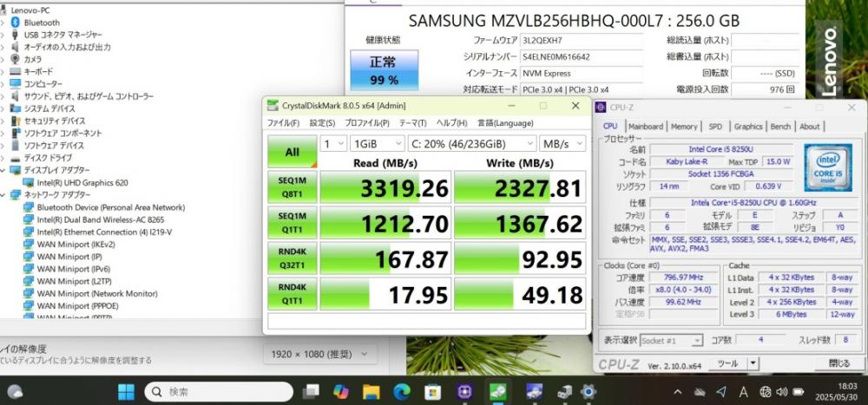868x405 pixels.
Task: Click the Keyboard category icon
Action: (x=15, y=71)
